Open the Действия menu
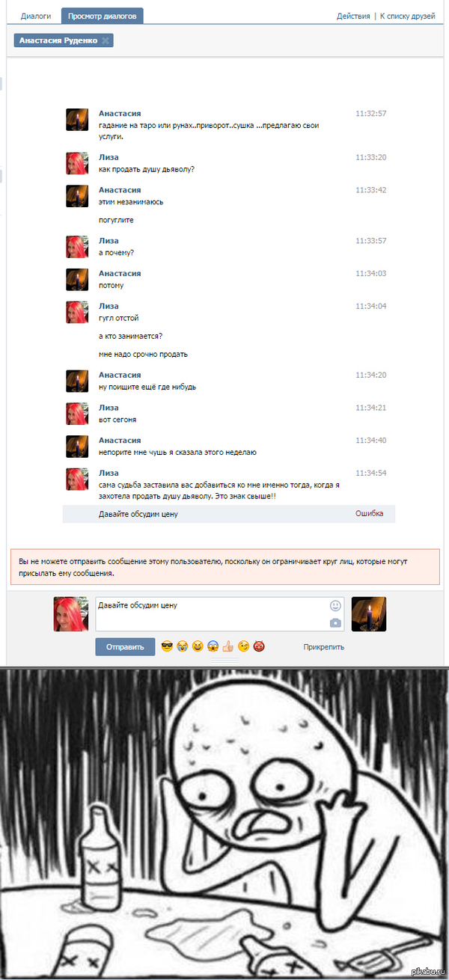Image resolution: width=449 pixels, height=980 pixels. (x=353, y=16)
